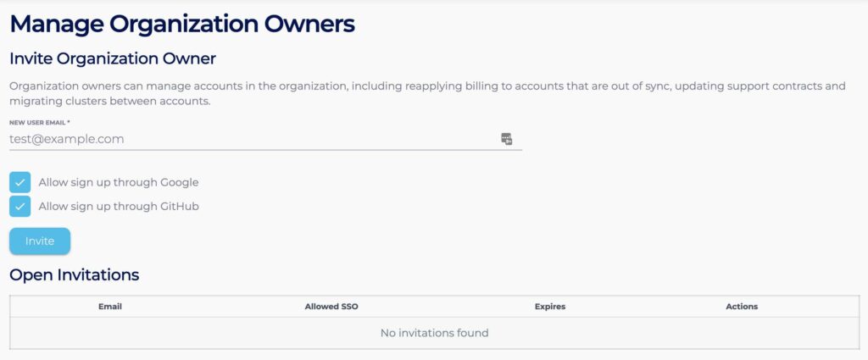The image size is (868, 360).
Task: Click the 'Invite Organization Owner' section heading
Action: click(x=113, y=59)
